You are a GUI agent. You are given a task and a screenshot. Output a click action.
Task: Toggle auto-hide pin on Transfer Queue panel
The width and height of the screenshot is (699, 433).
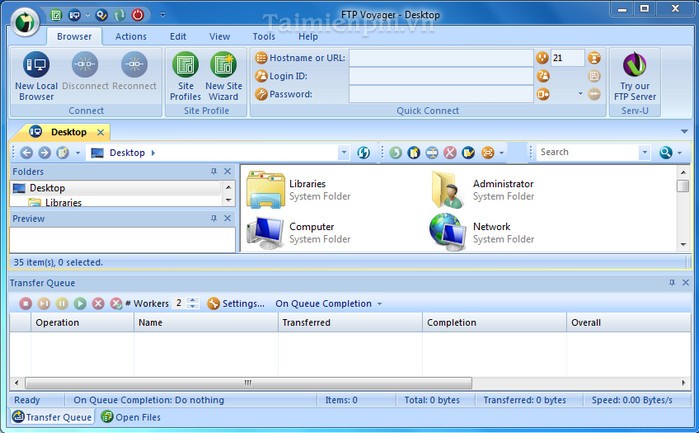[x=672, y=283]
